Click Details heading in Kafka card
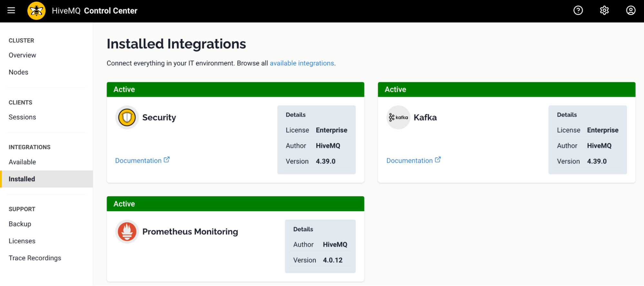Viewport: 644px width, 286px height. tap(567, 115)
